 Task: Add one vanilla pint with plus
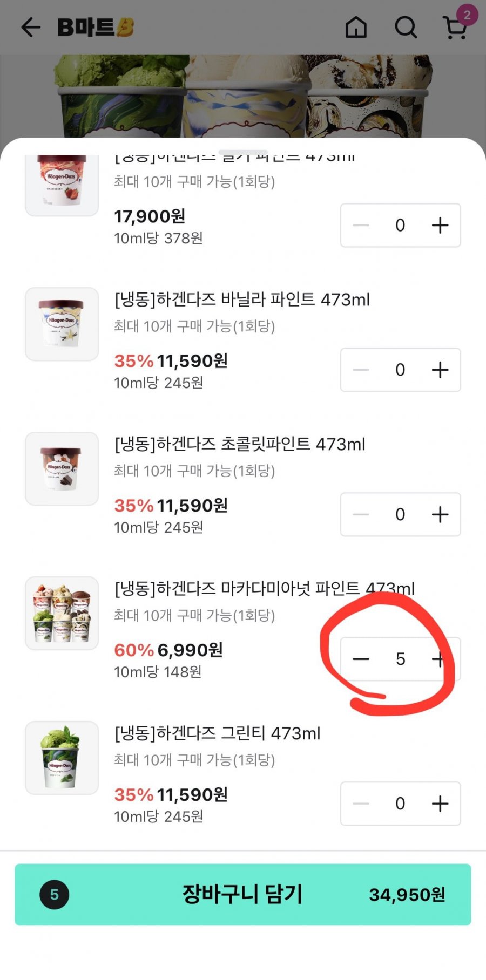(x=440, y=370)
